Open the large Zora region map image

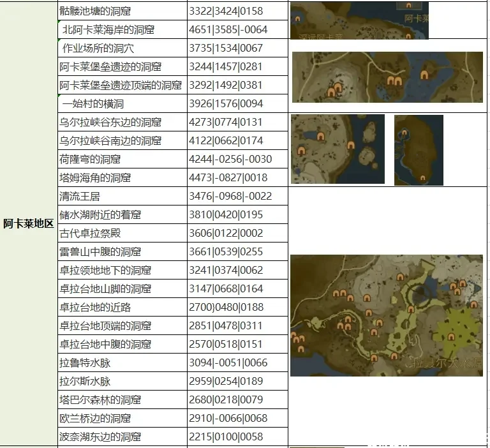tap(386, 315)
